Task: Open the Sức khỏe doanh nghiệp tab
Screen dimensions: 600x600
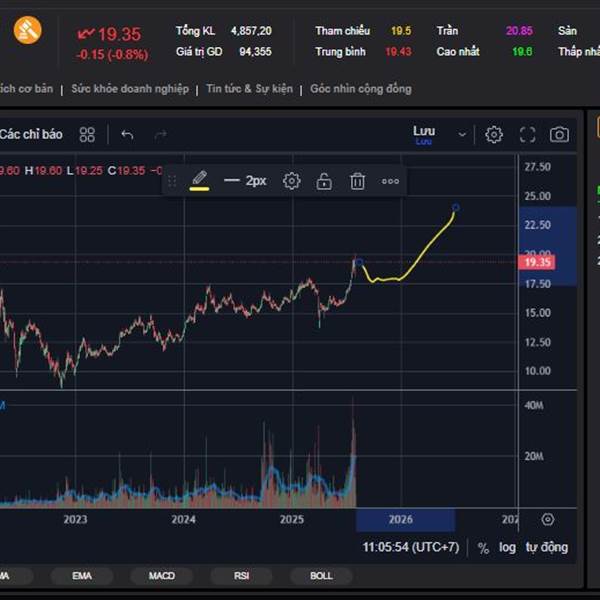Action: (130, 89)
